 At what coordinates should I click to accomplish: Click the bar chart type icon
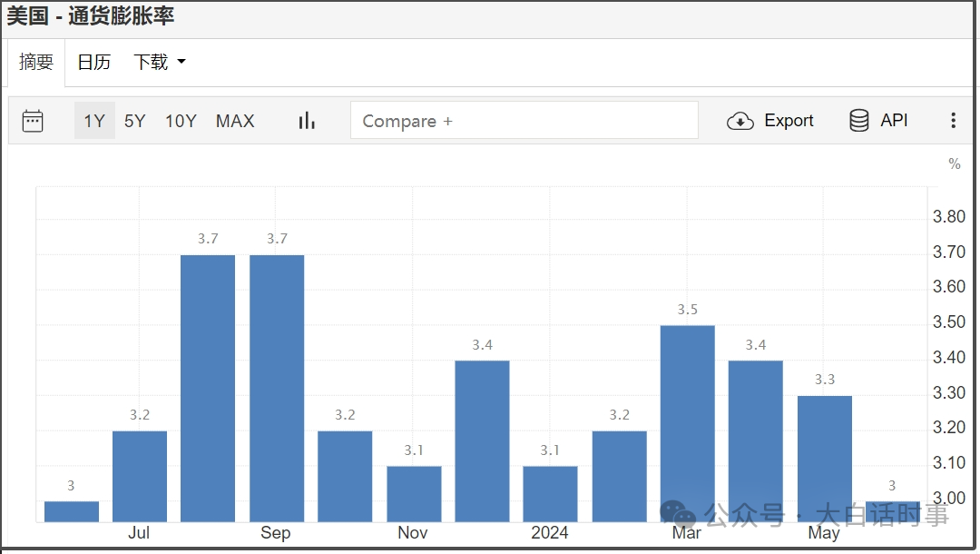pyautogui.click(x=307, y=121)
